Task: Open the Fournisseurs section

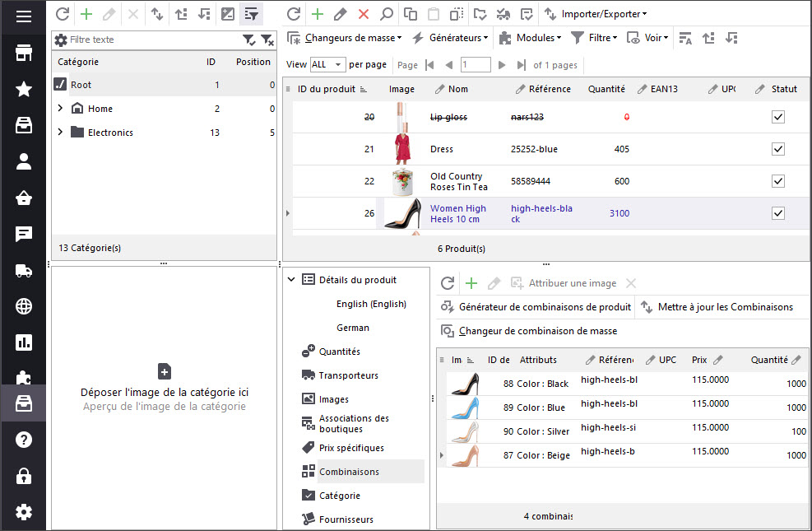Action: (x=346, y=519)
